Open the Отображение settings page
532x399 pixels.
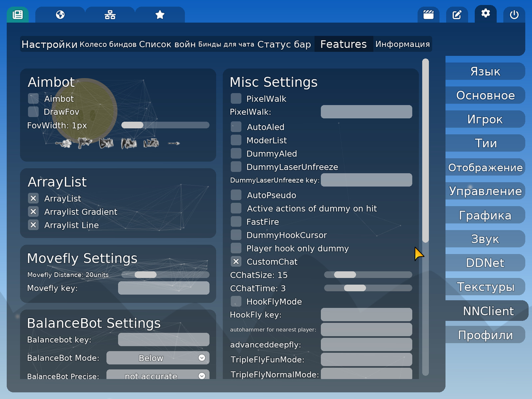pyautogui.click(x=485, y=167)
